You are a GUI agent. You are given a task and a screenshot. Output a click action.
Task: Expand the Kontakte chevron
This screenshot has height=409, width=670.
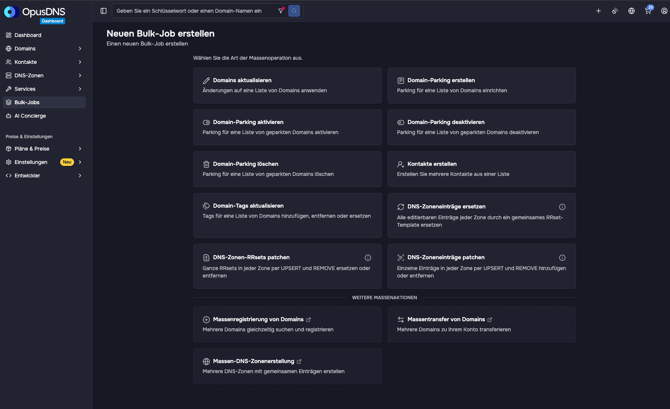tap(80, 62)
